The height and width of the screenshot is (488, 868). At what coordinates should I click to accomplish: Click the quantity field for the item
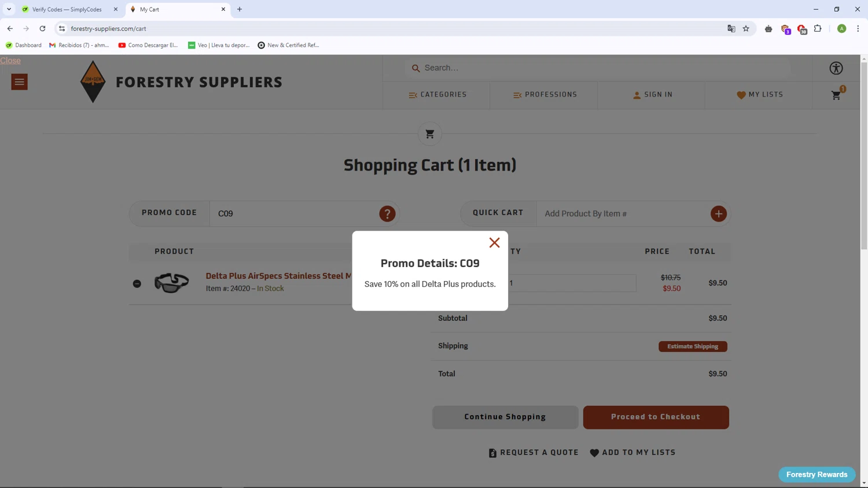pyautogui.click(x=572, y=283)
